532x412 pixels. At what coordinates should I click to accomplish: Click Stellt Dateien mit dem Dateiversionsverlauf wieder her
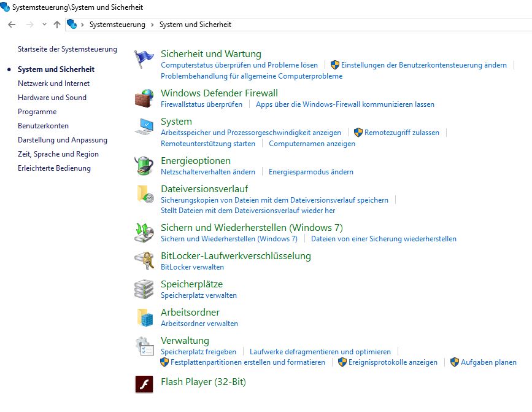pos(248,211)
